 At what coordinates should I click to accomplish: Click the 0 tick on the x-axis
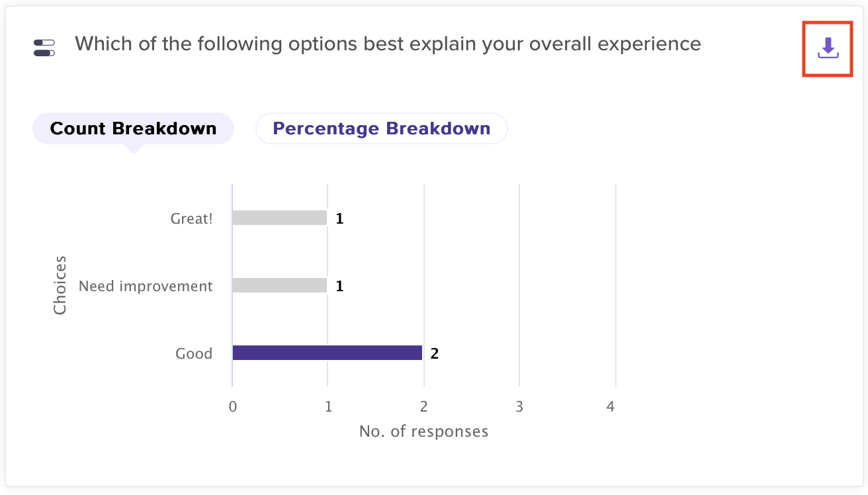(232, 406)
